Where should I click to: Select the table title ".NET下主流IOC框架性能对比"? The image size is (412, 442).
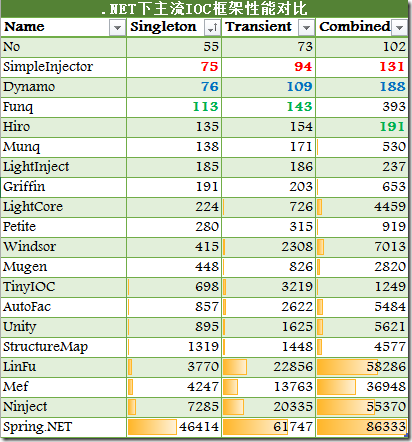tap(204, 9)
